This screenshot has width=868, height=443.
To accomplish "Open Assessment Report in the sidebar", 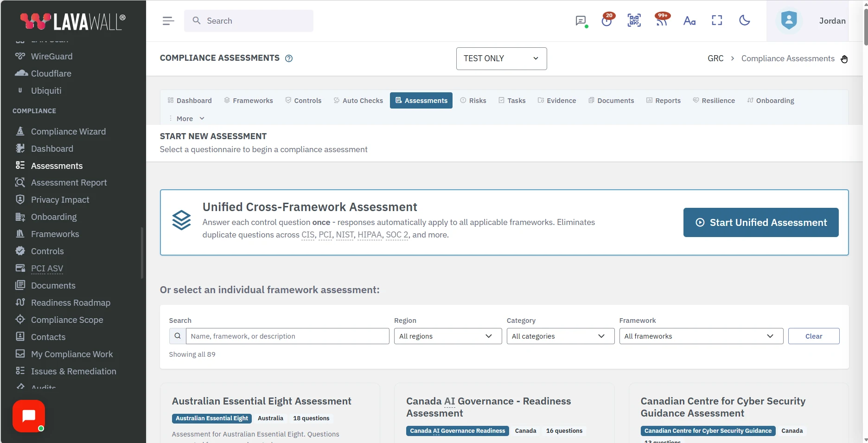I will (x=69, y=182).
